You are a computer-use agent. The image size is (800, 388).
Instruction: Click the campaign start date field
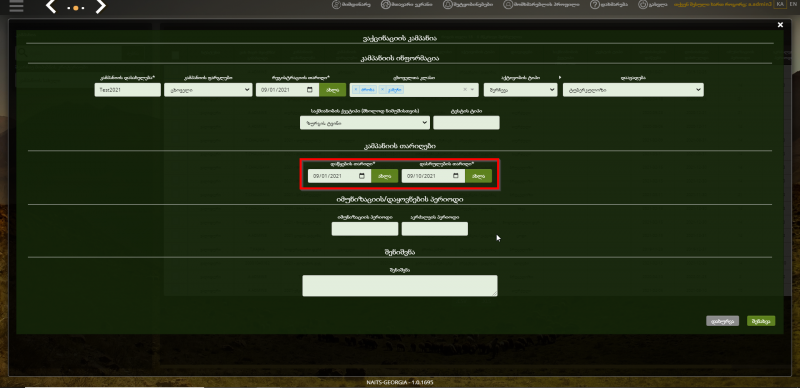[x=339, y=176]
